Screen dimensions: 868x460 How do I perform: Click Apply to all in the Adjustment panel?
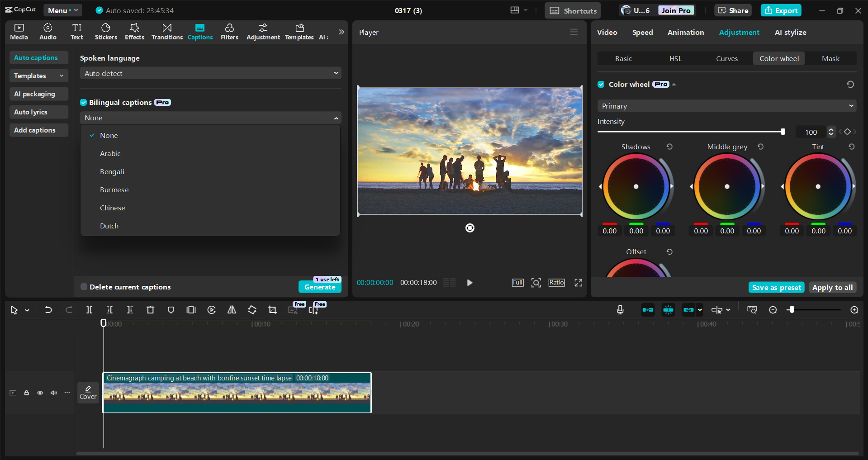coord(832,287)
